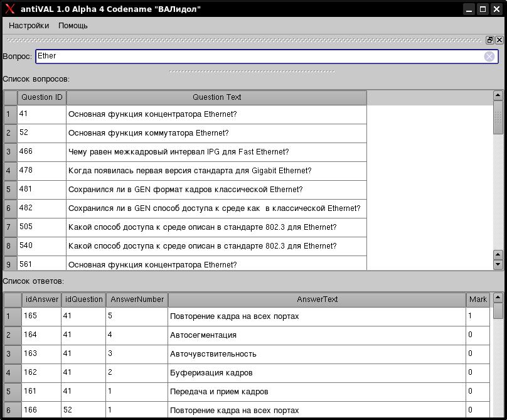Viewport: 507px width, 420px height.
Task: Select question ID cell 481
Action: tap(41, 190)
